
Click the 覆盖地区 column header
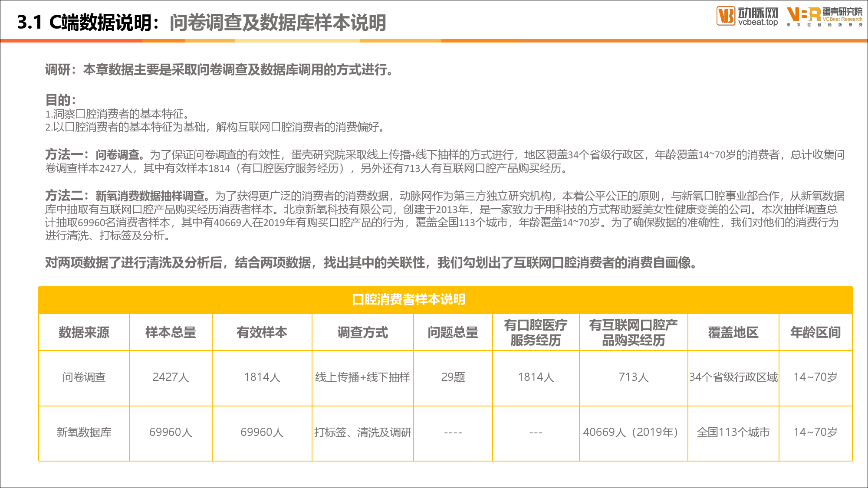click(733, 332)
